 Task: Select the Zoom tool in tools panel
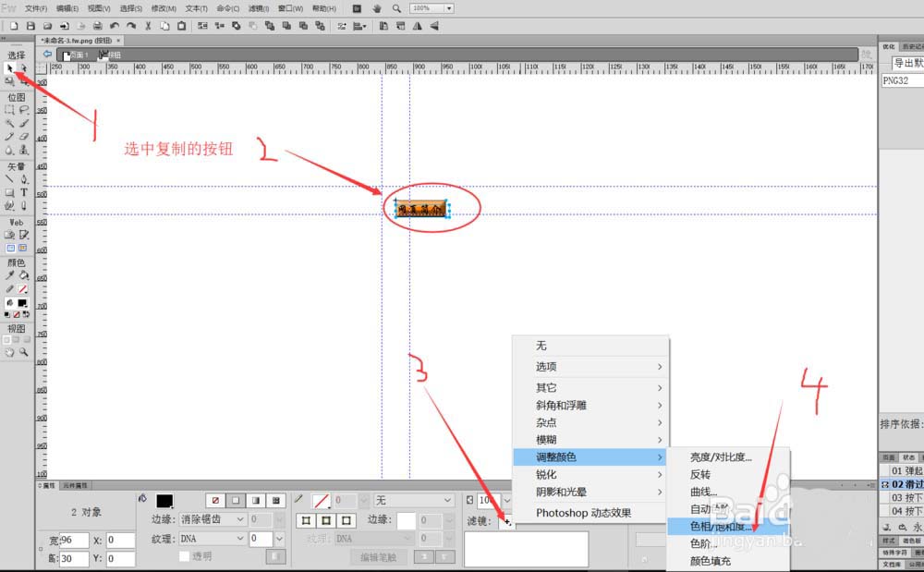coord(24,352)
